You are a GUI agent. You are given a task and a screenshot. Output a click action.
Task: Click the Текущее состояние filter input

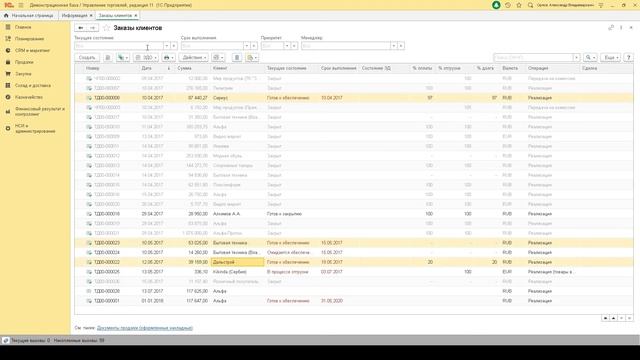(118, 46)
